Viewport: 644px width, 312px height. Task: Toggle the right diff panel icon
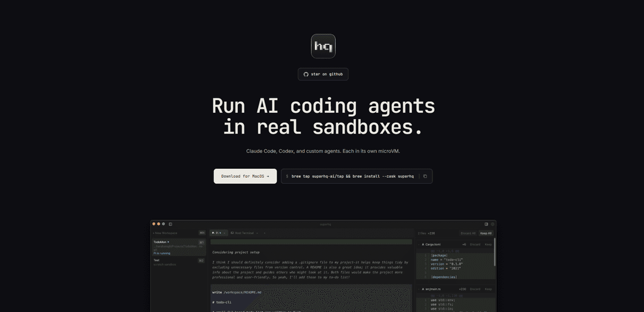pyautogui.click(x=486, y=224)
